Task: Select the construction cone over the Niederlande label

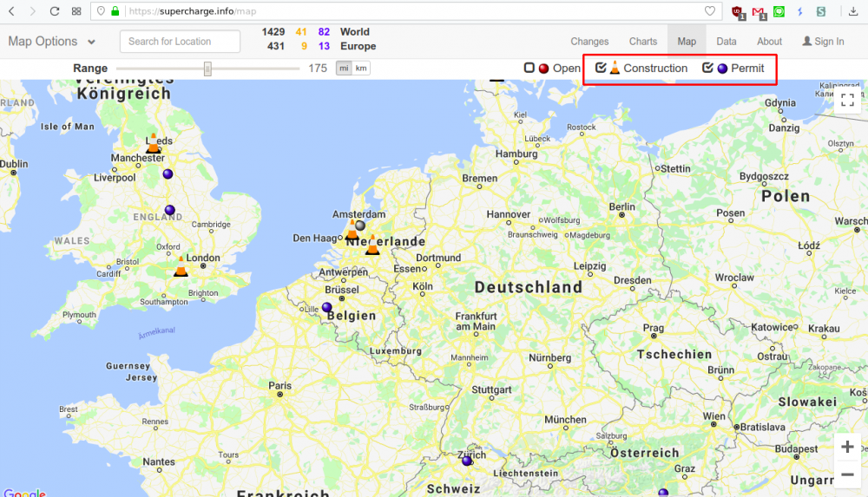Action: [x=372, y=245]
